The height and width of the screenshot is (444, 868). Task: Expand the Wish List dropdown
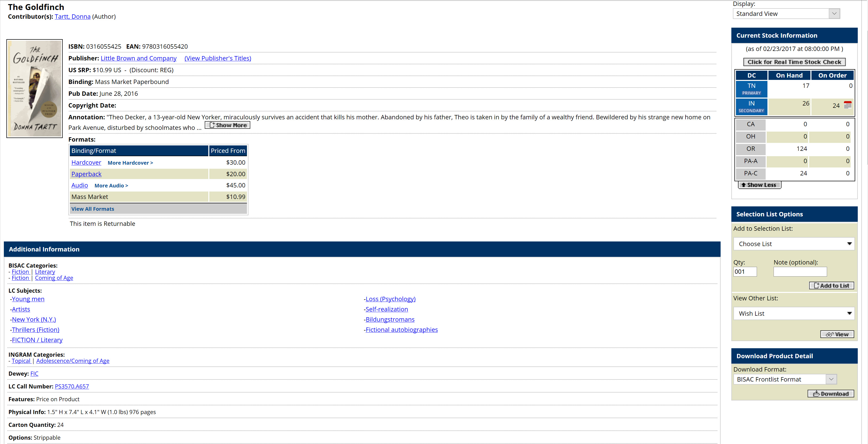tap(794, 313)
